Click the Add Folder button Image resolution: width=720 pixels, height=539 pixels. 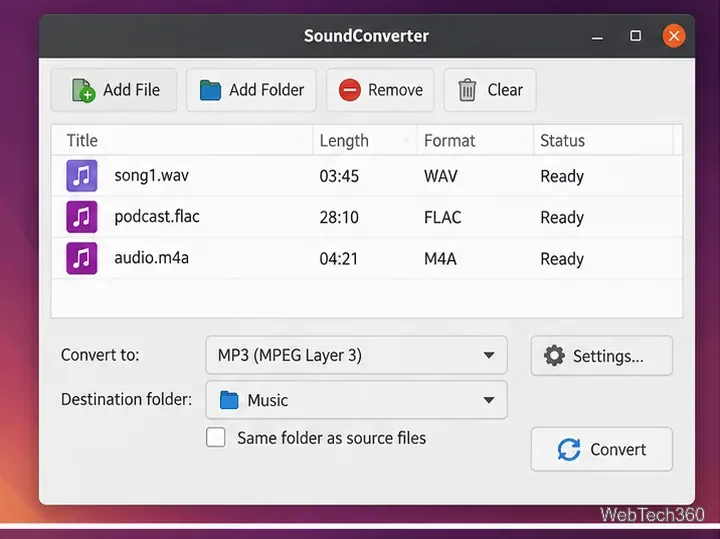pyautogui.click(x=251, y=90)
